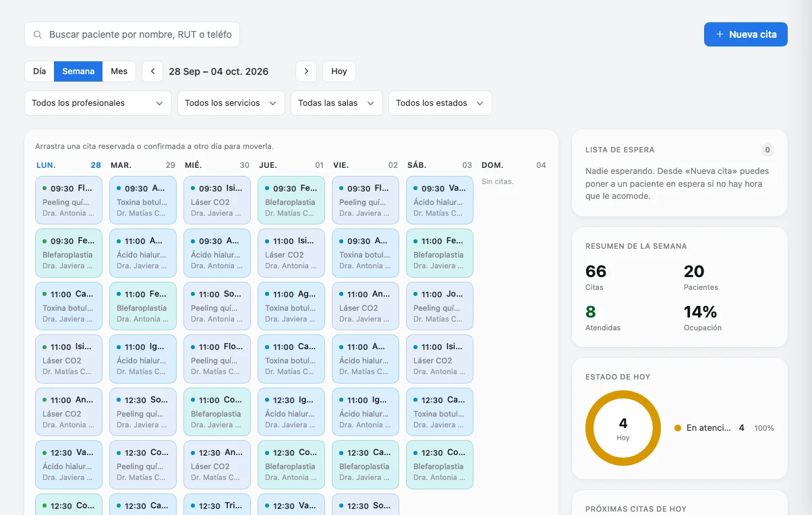Open Tuesday's 09:30 Toxina botulínica appointment
This screenshot has width=812, height=515.
pyautogui.click(x=143, y=200)
